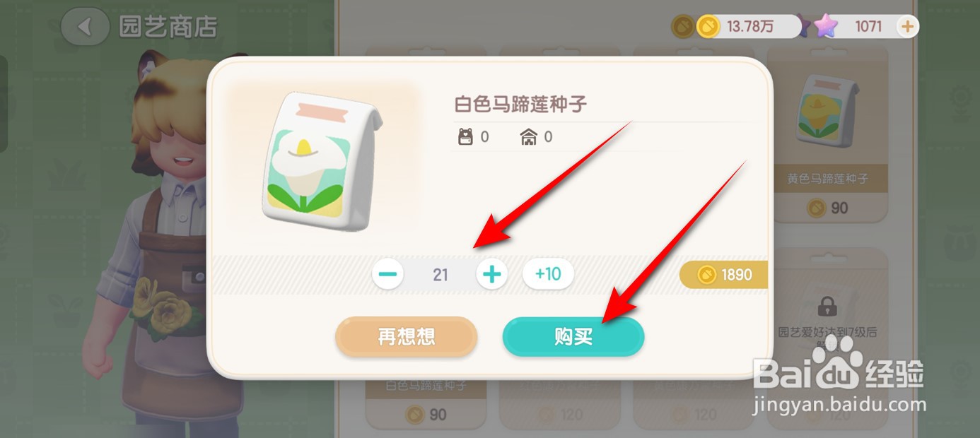Click the quantity field showing 21
980x438 pixels.
(441, 274)
